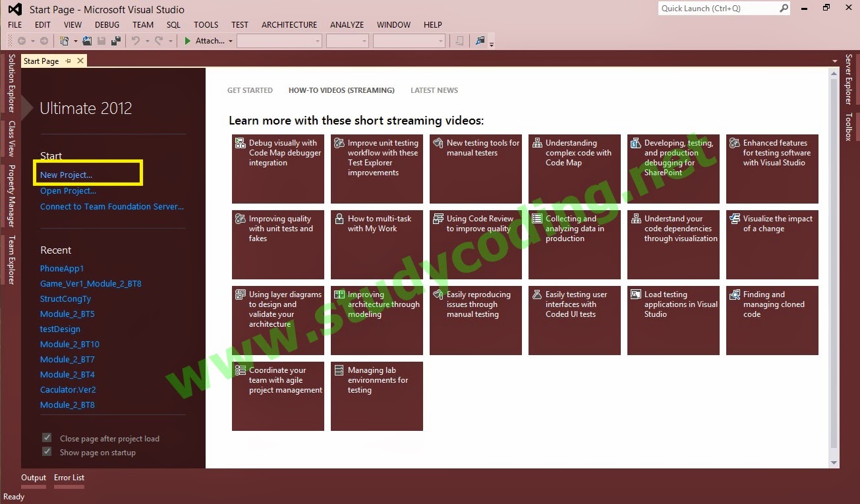This screenshot has width=860, height=504.
Task: Open Load testing applications tile
Action: pos(674,320)
